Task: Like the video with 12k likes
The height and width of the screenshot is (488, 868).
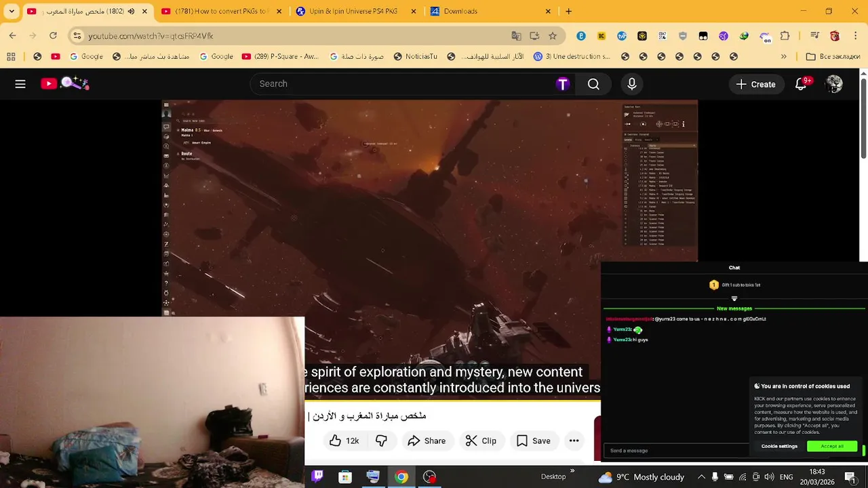Action: 344,441
